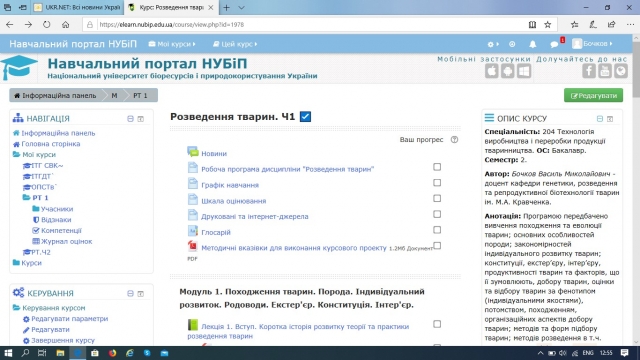Dock the КЕРУВАННЯ block

click(140, 293)
